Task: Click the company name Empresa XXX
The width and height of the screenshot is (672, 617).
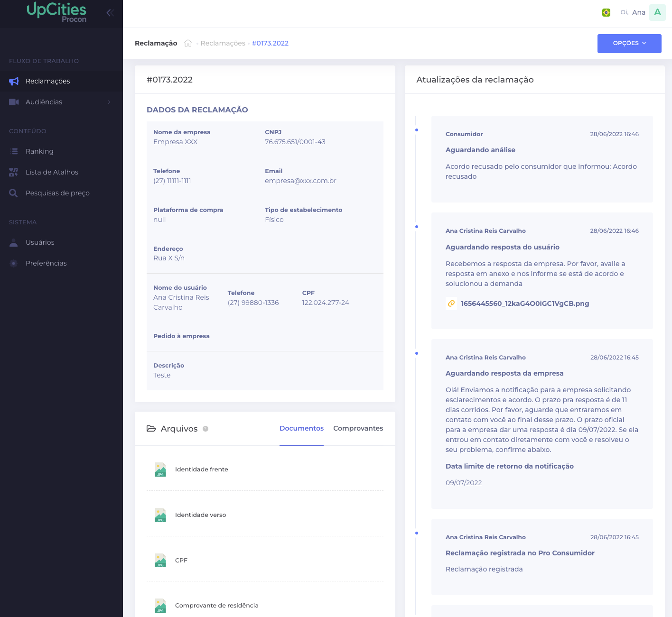Action: [x=175, y=142]
